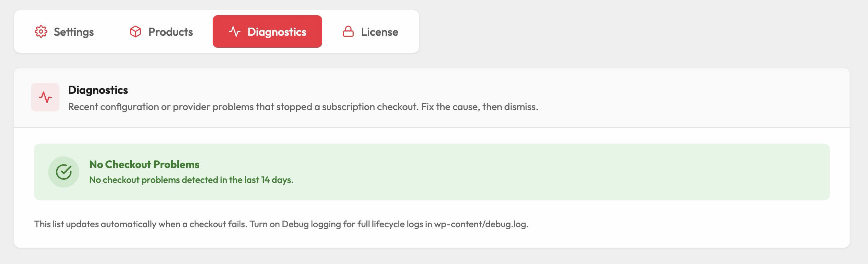The image size is (868, 264).
Task: Click the Settings gear icon
Action: tap(41, 31)
